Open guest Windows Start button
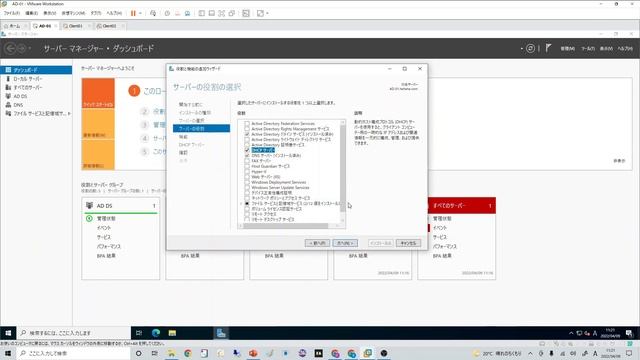 click(8, 333)
